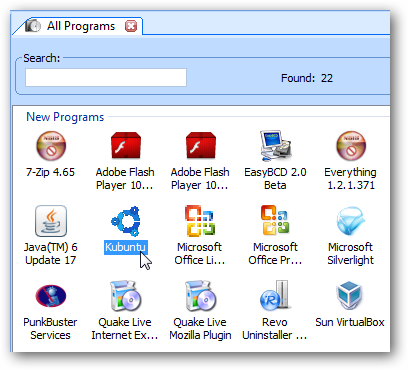
Task: Click the highlighted Kubuntu label
Action: point(126,247)
